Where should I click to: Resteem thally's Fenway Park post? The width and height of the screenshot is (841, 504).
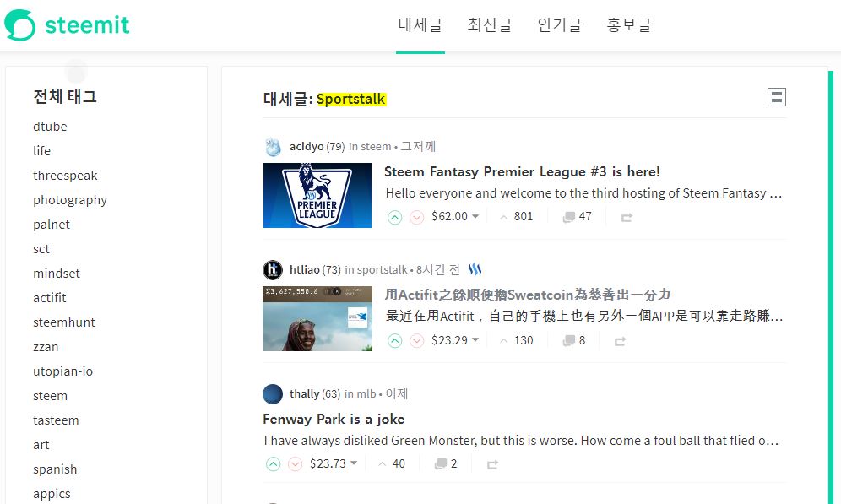[x=492, y=464]
